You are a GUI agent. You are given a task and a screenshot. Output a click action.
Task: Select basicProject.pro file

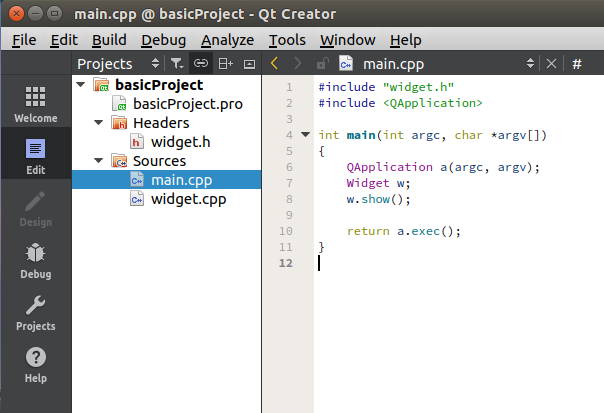coord(188,104)
